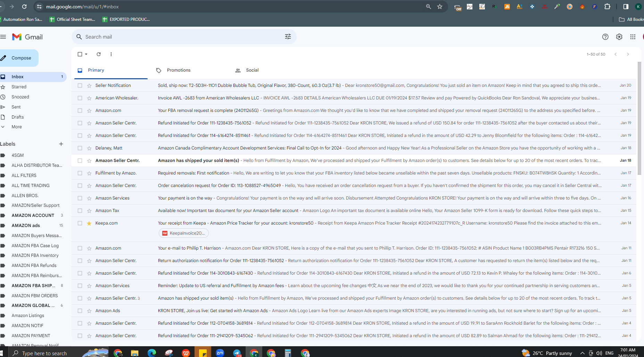Image resolution: width=644 pixels, height=357 pixels.
Task: Reload the page in Chrome
Action: (x=24, y=7)
